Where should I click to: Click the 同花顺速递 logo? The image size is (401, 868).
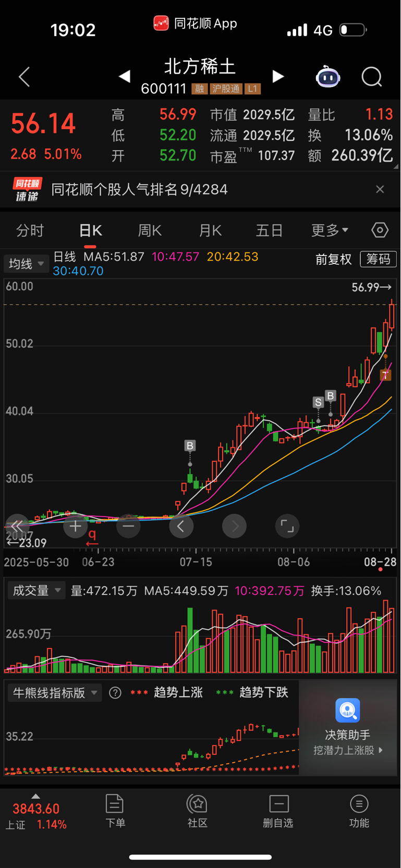coord(27,189)
